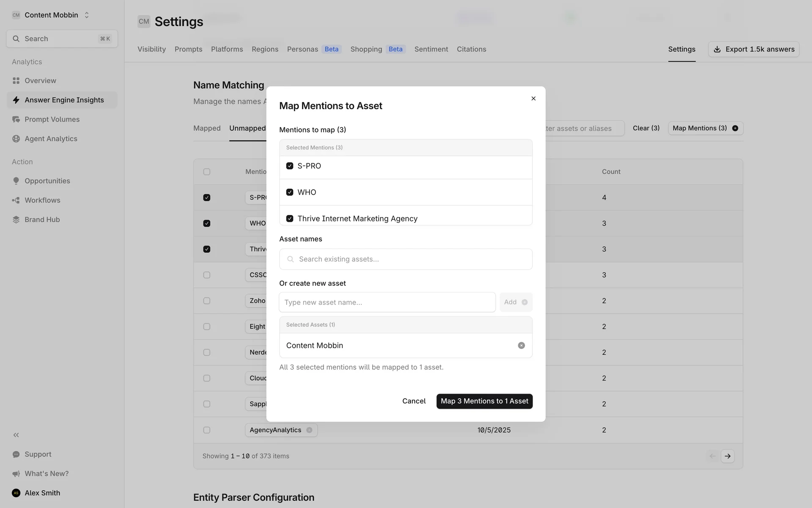The height and width of the screenshot is (508, 812).
Task: Uncheck Thrive Internet Marketing Agency mention
Action: coord(290,218)
